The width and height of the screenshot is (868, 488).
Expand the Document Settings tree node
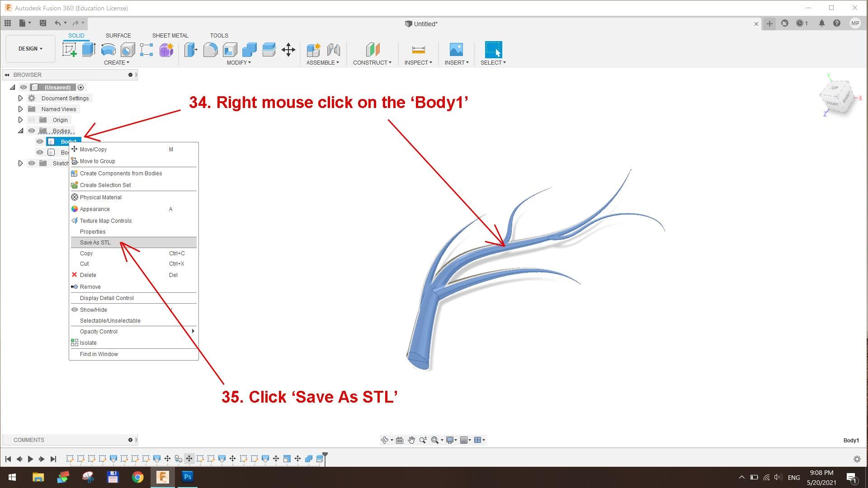pos(20,99)
